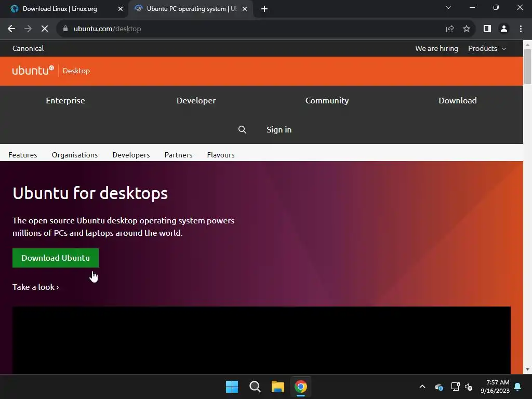Click the browser forward arrow
532x399 pixels.
point(28,29)
